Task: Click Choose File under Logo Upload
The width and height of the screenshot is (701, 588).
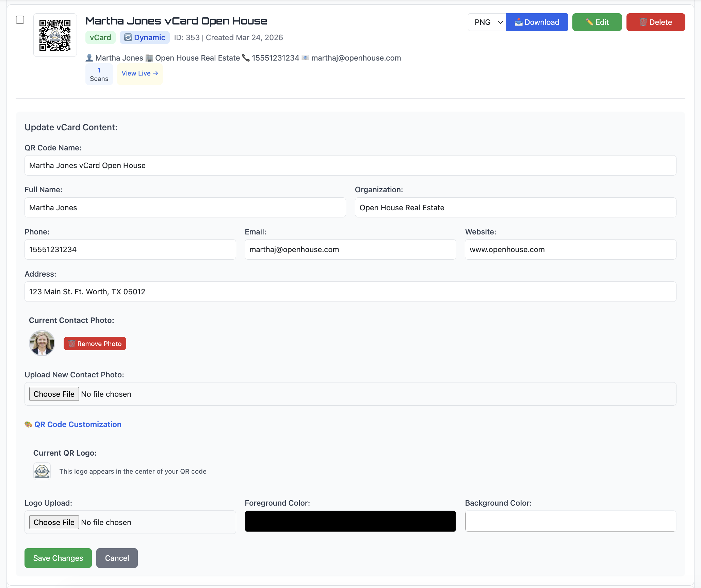Action: (54, 522)
